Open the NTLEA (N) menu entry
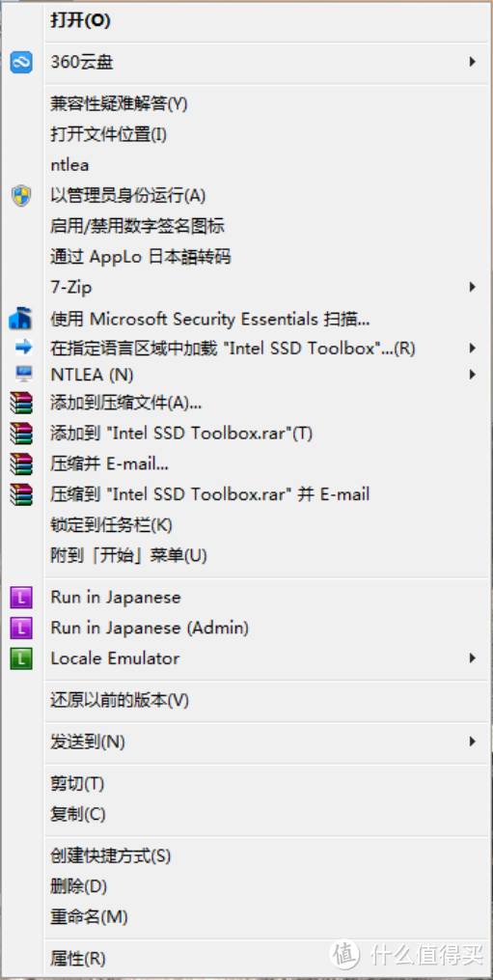493x980 pixels. click(x=92, y=375)
